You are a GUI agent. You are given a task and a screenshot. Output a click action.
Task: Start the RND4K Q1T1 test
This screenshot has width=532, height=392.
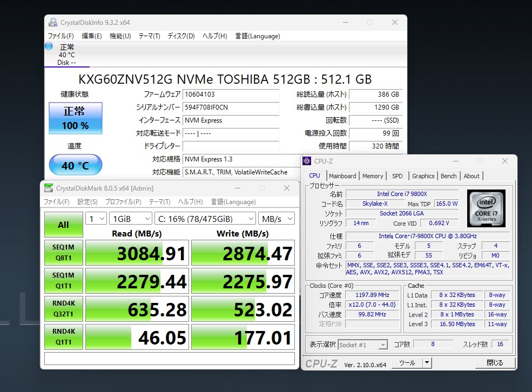(x=63, y=337)
